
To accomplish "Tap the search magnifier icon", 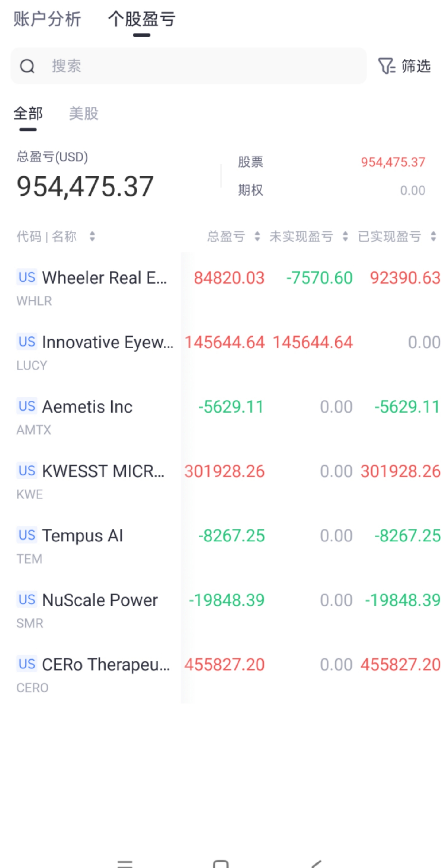I will (x=27, y=66).
